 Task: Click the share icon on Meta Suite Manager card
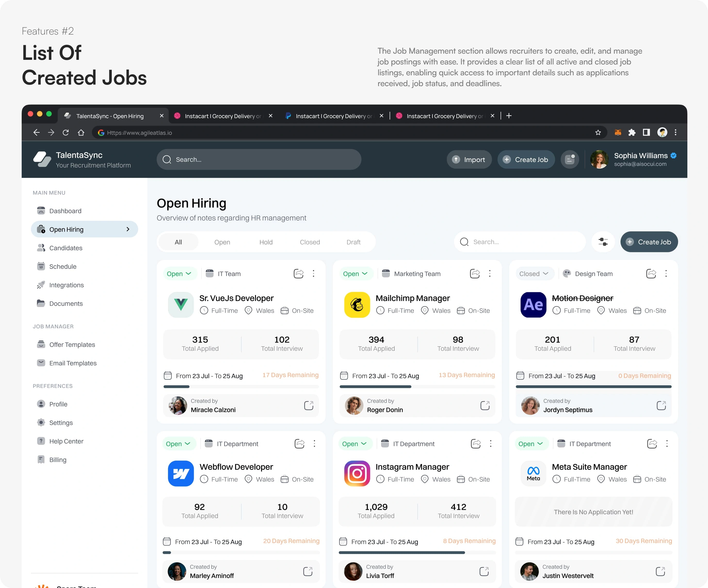(x=652, y=444)
